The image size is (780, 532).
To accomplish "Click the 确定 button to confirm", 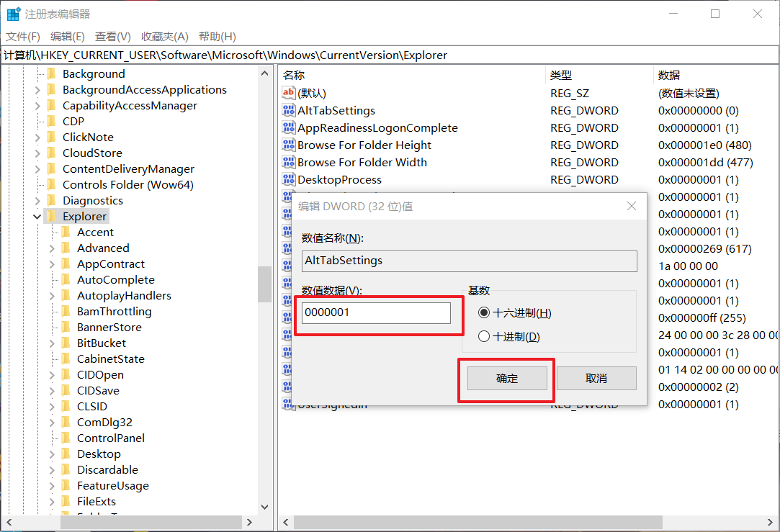I will click(x=507, y=378).
